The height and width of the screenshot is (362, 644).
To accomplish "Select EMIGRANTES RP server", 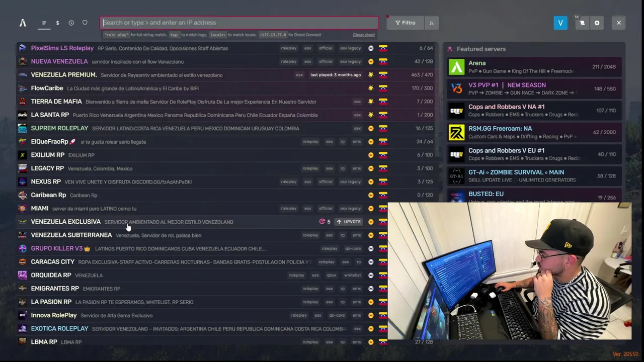I will point(201,289).
